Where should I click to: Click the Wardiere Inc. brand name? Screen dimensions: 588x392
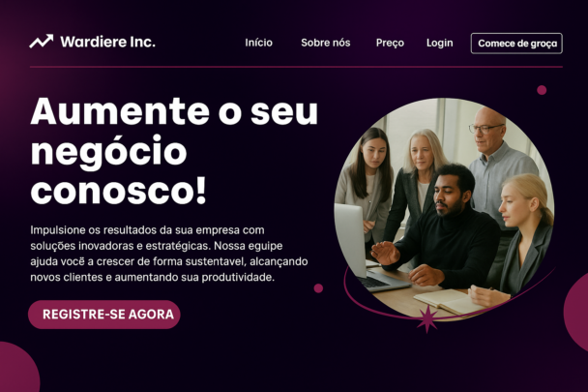[x=107, y=42]
